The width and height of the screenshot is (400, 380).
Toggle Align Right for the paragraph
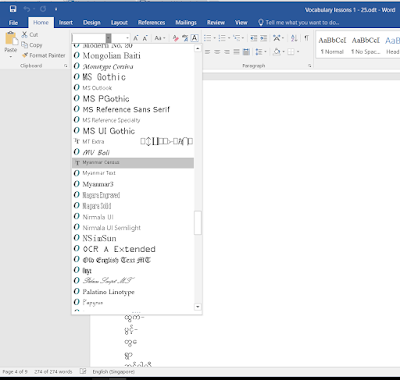(x=227, y=52)
